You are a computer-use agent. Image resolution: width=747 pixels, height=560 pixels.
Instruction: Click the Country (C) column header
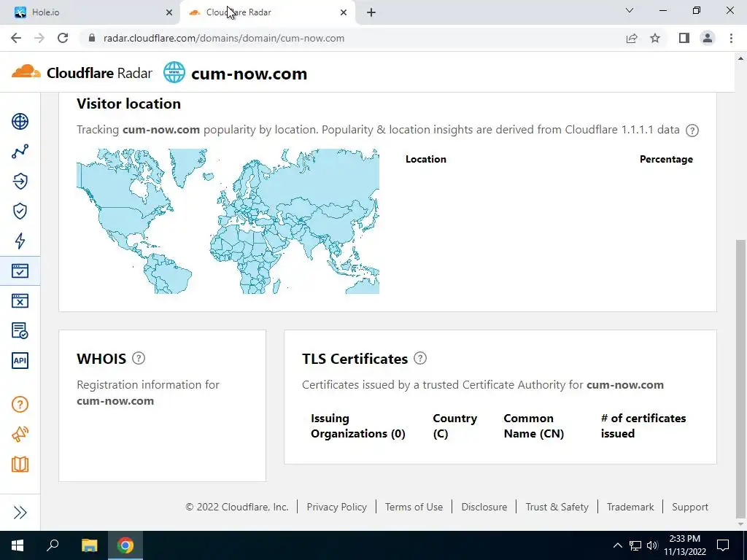click(x=454, y=426)
